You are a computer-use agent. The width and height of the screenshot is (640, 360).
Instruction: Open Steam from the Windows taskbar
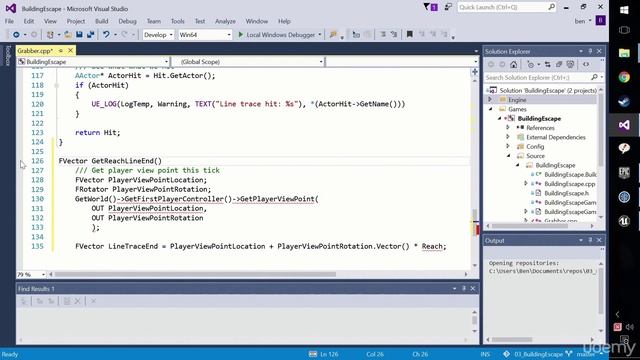click(624, 101)
